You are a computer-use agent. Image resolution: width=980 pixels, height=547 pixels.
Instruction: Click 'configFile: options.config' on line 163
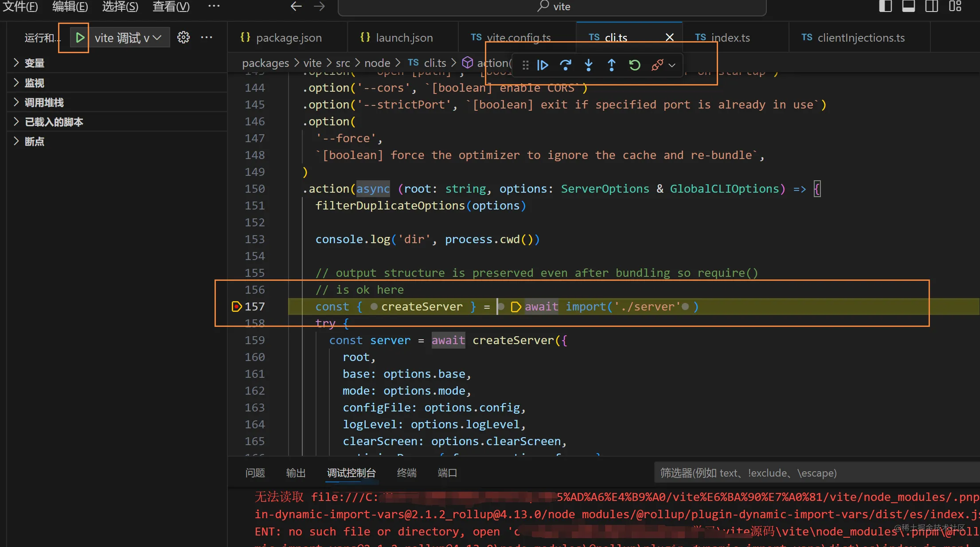click(431, 407)
